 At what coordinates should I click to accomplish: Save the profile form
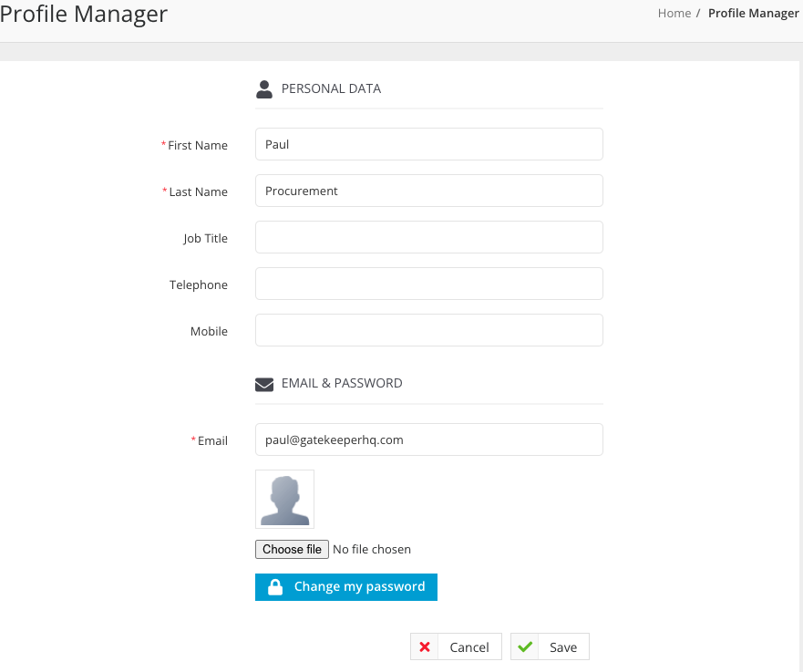[550, 646]
